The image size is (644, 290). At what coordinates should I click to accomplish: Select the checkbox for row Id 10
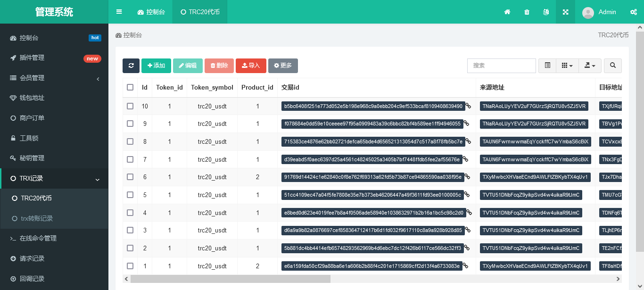130,106
